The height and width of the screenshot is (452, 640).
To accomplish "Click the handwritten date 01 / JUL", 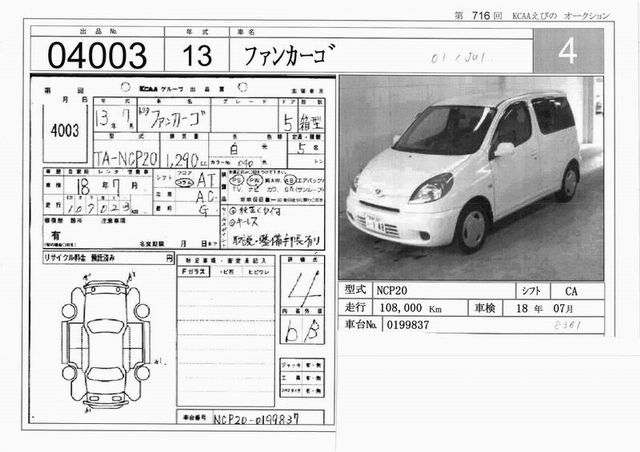I will pyautogui.click(x=462, y=58).
